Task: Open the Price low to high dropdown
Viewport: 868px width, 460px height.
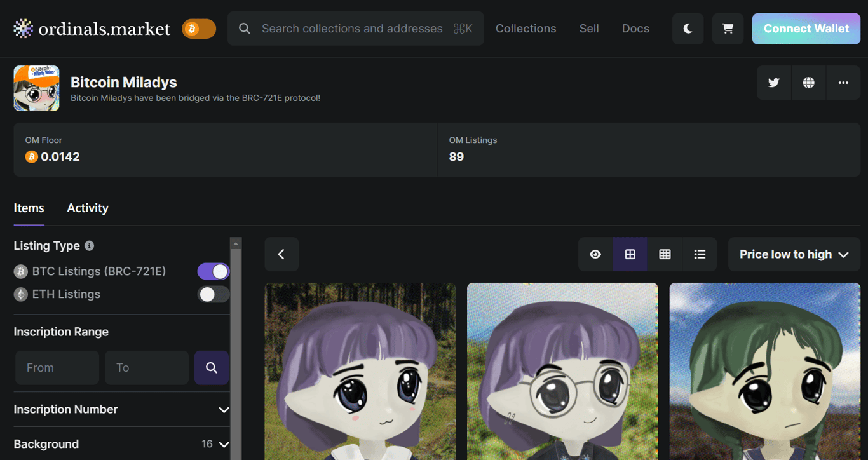Action: point(794,254)
